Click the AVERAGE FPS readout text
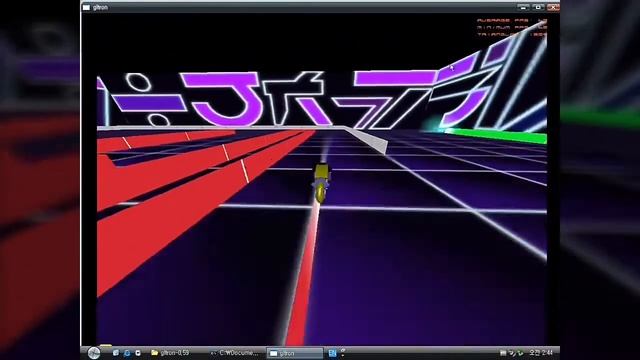The image size is (640, 360). [x=512, y=20]
